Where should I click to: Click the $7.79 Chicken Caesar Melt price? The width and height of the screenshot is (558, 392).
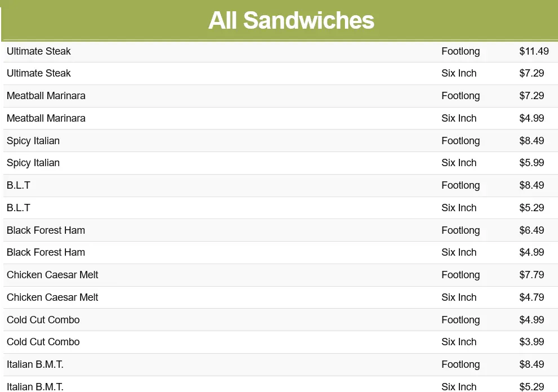click(x=532, y=275)
